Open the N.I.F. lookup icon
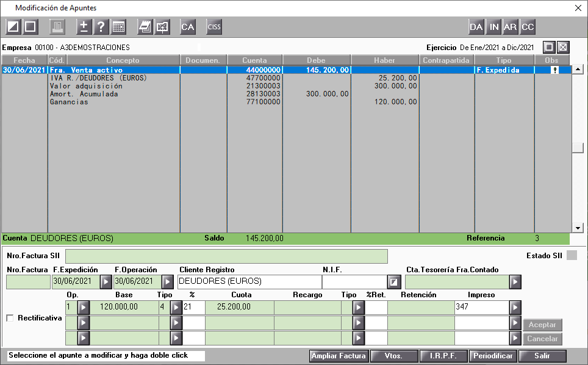Viewport: 588px width, 365px height. [394, 282]
